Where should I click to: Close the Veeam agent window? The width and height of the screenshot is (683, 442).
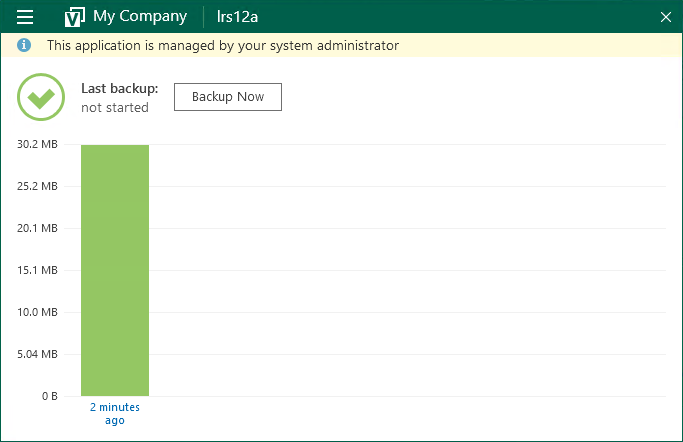666,17
